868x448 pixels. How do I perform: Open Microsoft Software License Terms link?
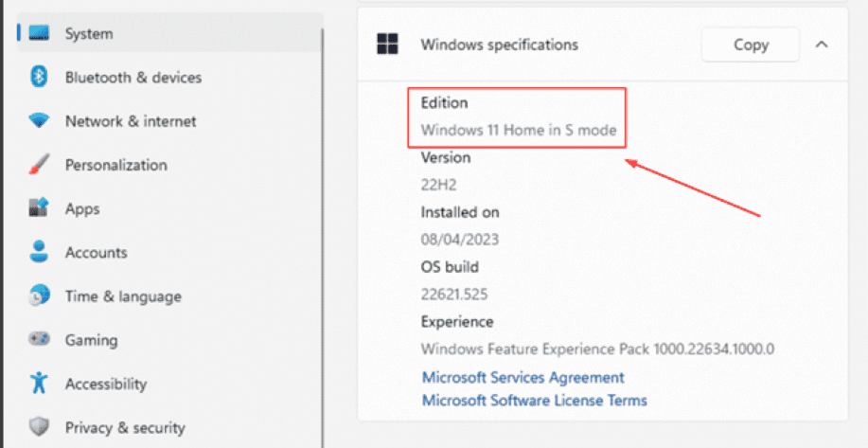coord(534,400)
